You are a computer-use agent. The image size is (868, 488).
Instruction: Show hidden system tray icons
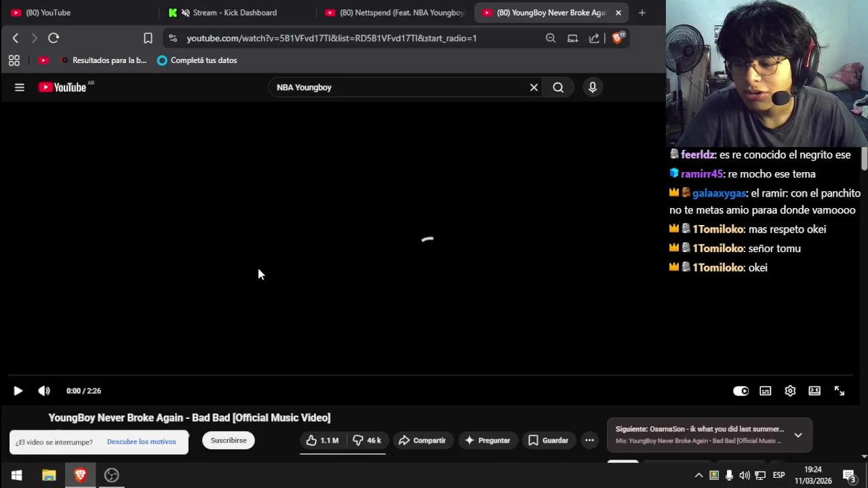click(698, 475)
